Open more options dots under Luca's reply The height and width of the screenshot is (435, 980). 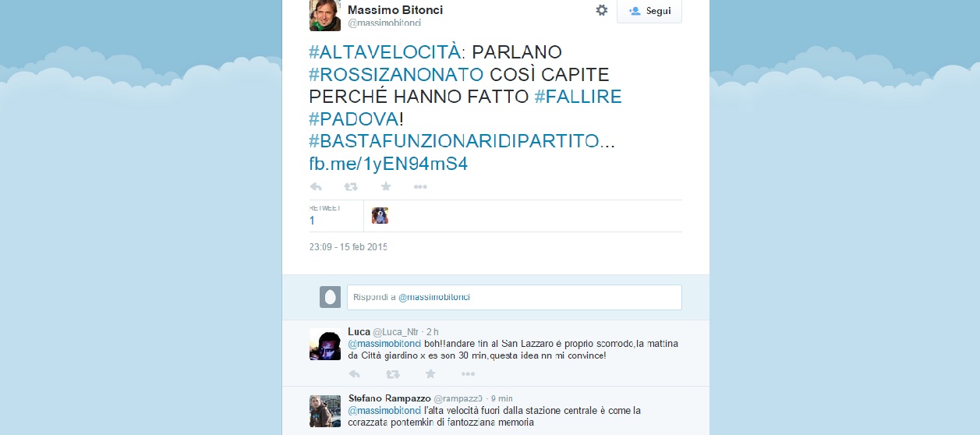pyautogui.click(x=468, y=374)
